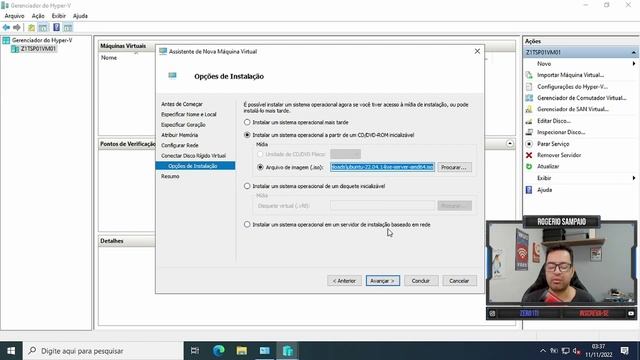The image size is (640, 360).
Task: Open Microsoft Edge from the taskbar
Action: [219, 351]
